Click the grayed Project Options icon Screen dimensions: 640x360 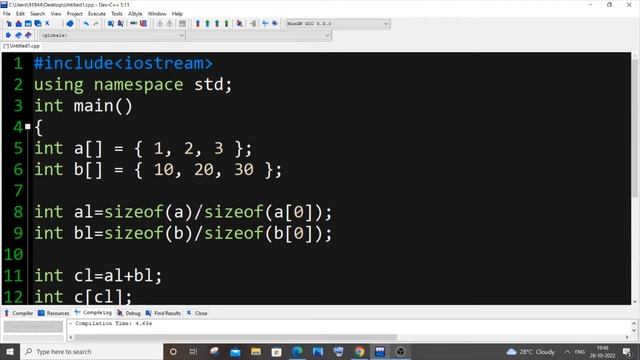pyautogui.click(x=182, y=24)
